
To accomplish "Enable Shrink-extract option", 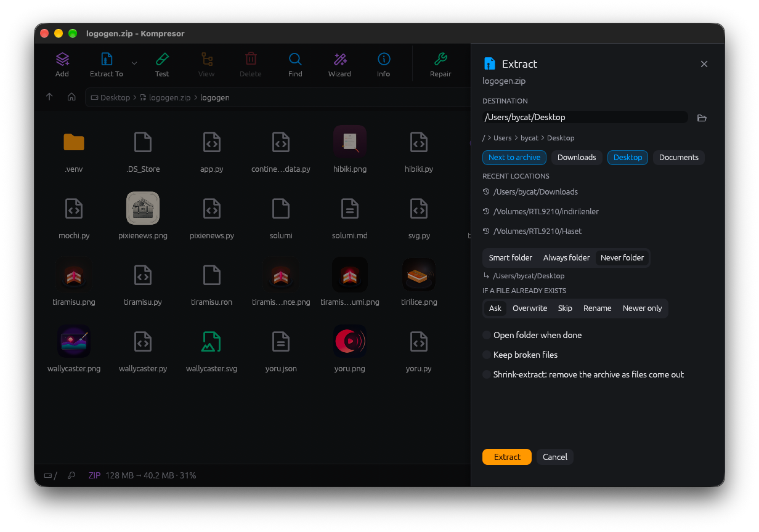I will (583, 374).
